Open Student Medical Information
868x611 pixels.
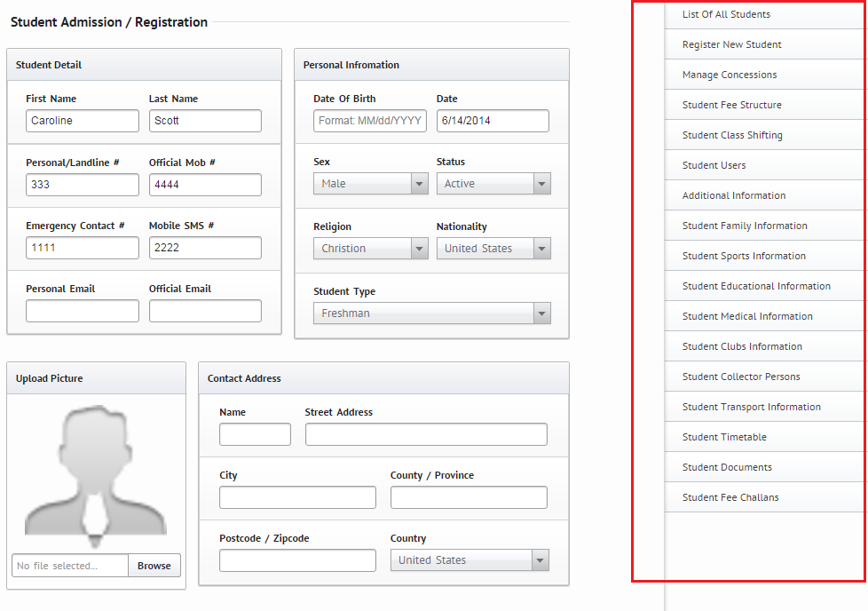point(746,316)
